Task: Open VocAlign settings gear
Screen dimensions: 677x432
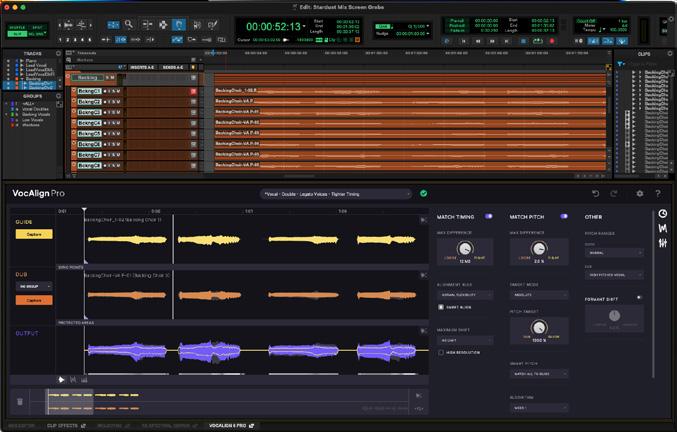Action: click(x=639, y=193)
